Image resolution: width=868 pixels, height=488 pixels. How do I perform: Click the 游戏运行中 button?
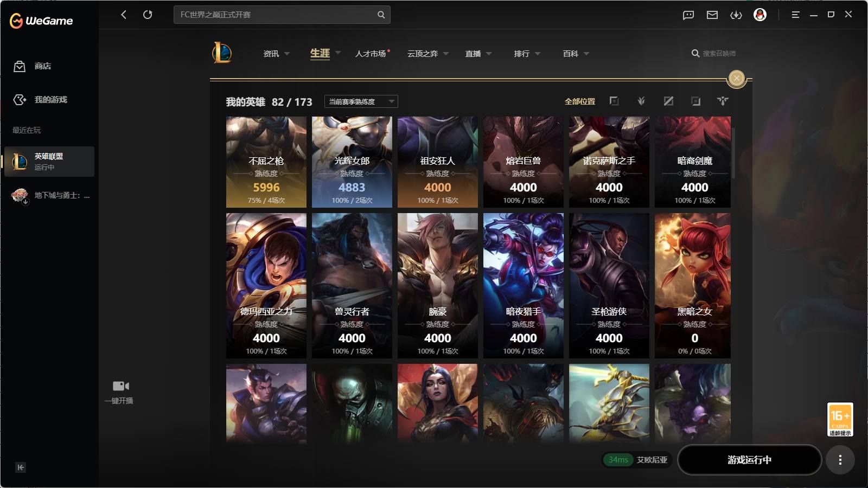(750, 460)
